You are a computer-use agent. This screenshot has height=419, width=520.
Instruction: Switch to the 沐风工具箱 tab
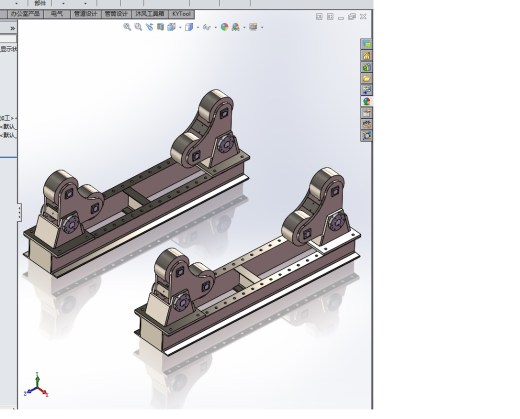pos(150,14)
